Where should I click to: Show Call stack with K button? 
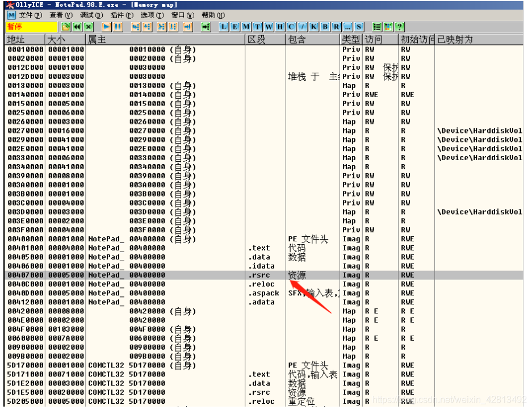314,27
